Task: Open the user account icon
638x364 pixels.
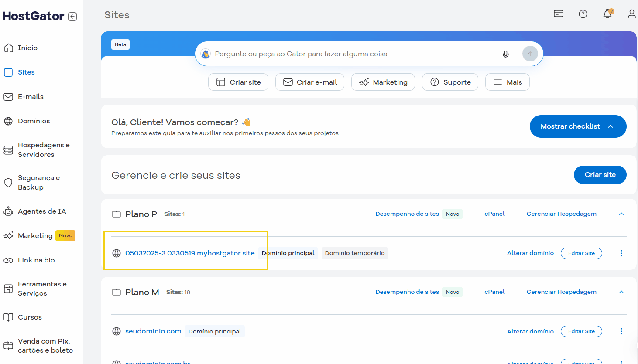Action: click(x=631, y=14)
